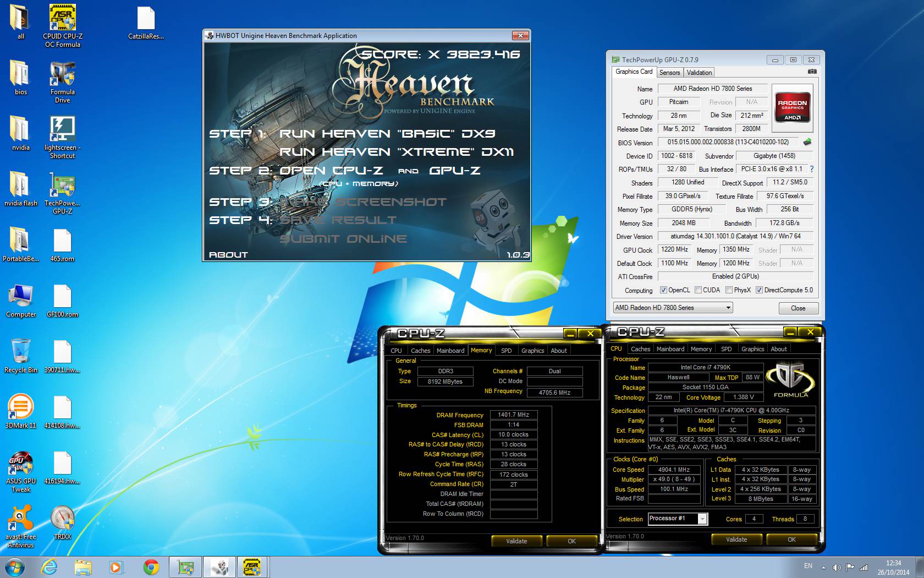Click RUN HEAVEN "BASIC" DX9

[387, 134]
